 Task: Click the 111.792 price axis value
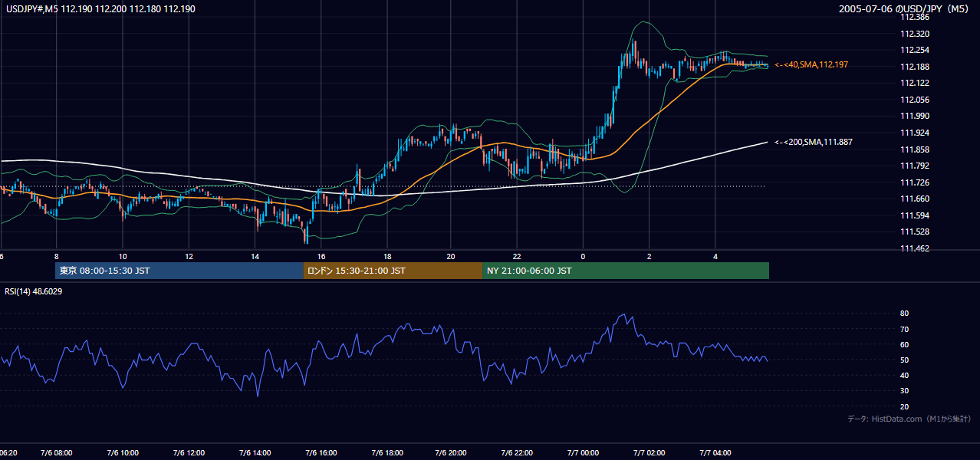coord(916,166)
